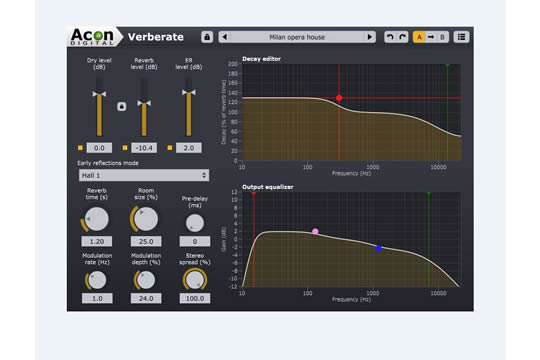This screenshot has height=360, width=540.
Task: Toggle the Dry level enable square
Action: [x=80, y=148]
